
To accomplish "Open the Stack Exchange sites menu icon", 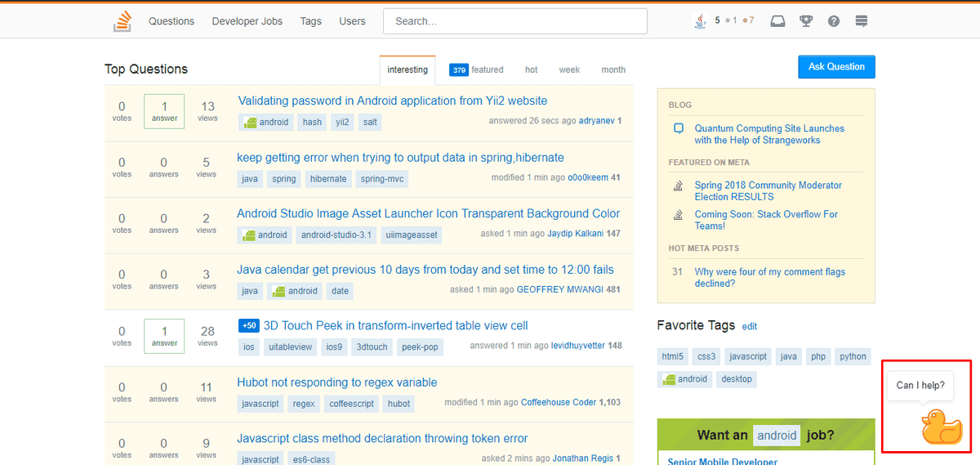I will (862, 21).
